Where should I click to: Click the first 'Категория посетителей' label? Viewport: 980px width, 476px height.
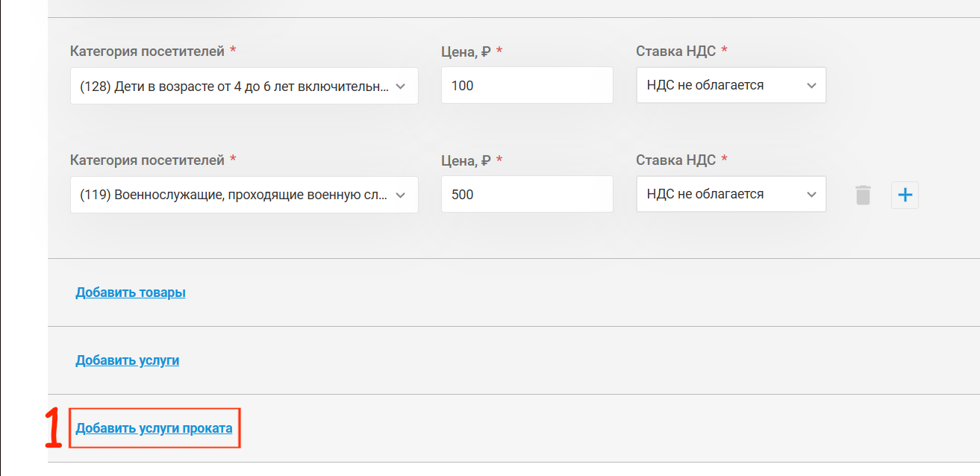(x=147, y=51)
